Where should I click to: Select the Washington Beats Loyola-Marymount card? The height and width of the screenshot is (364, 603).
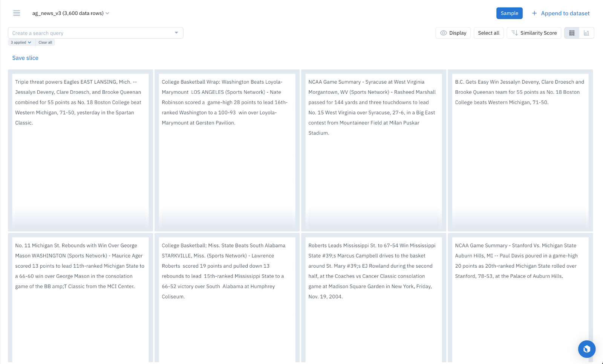227,150
